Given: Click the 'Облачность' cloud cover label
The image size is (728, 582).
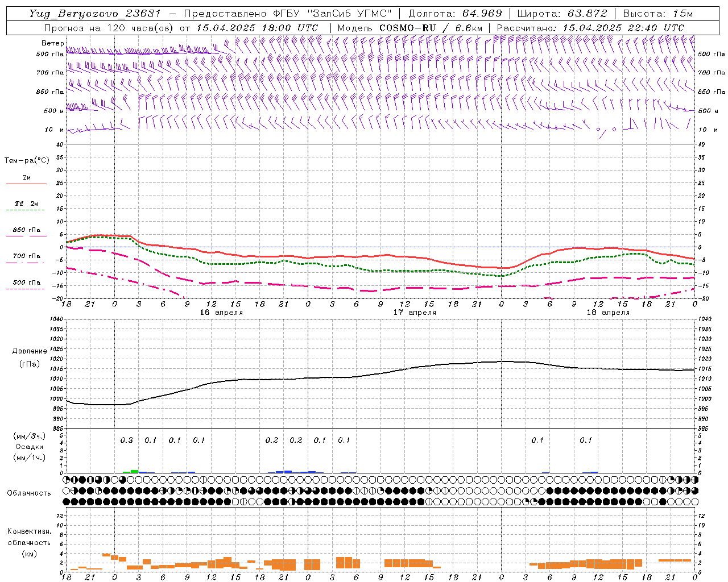Looking at the screenshot, I should [x=29, y=493].
